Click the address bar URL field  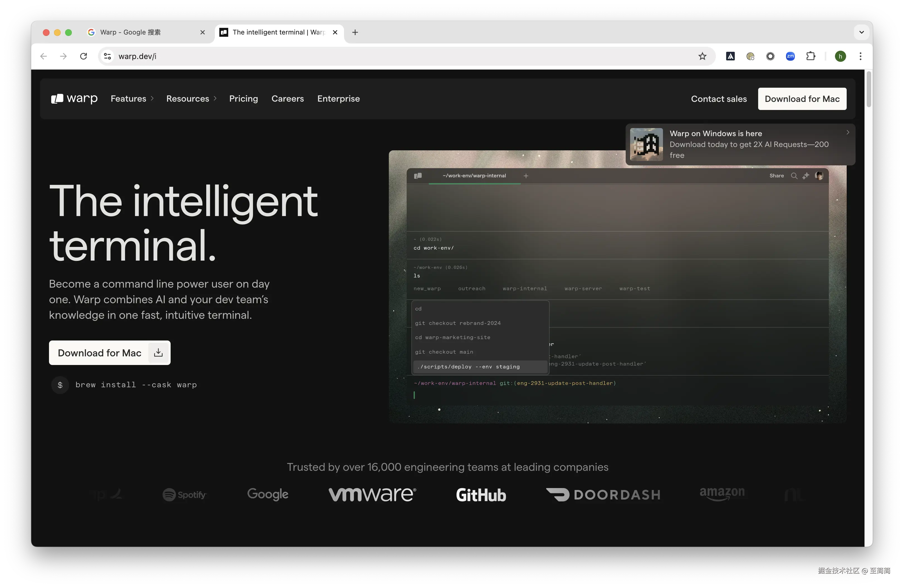coord(380,56)
